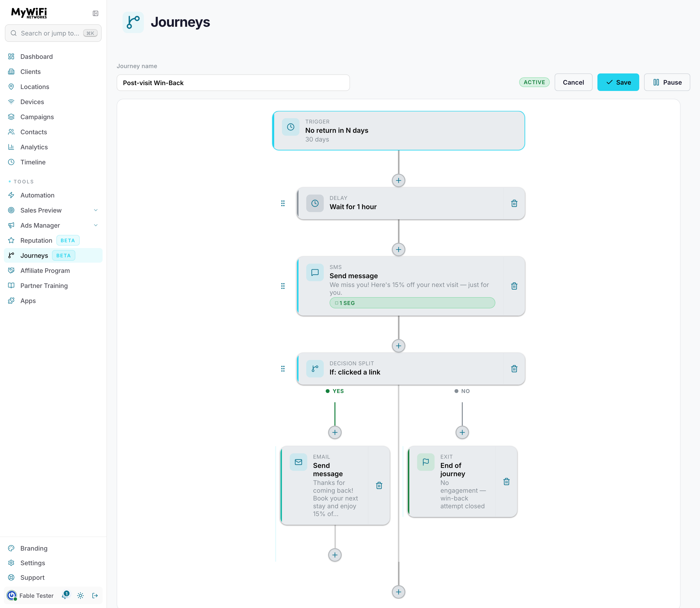Click the Journeys page header icon
700x608 pixels.
coord(133,22)
